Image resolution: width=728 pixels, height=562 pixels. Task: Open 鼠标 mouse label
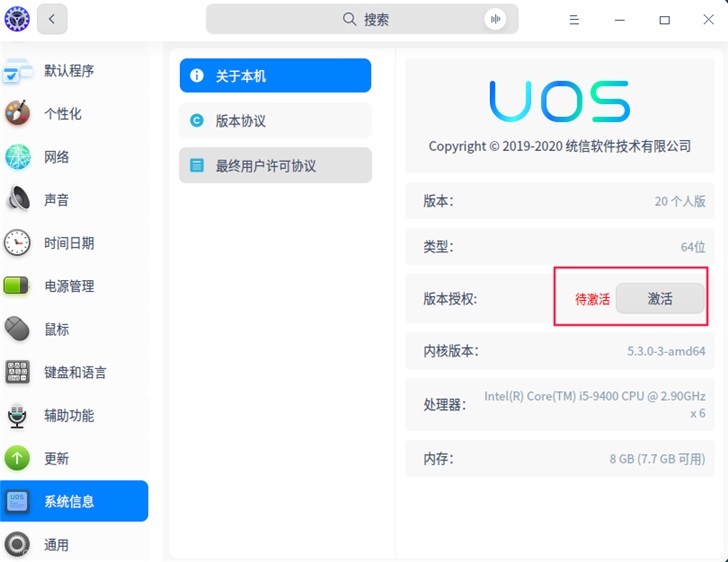(x=56, y=329)
